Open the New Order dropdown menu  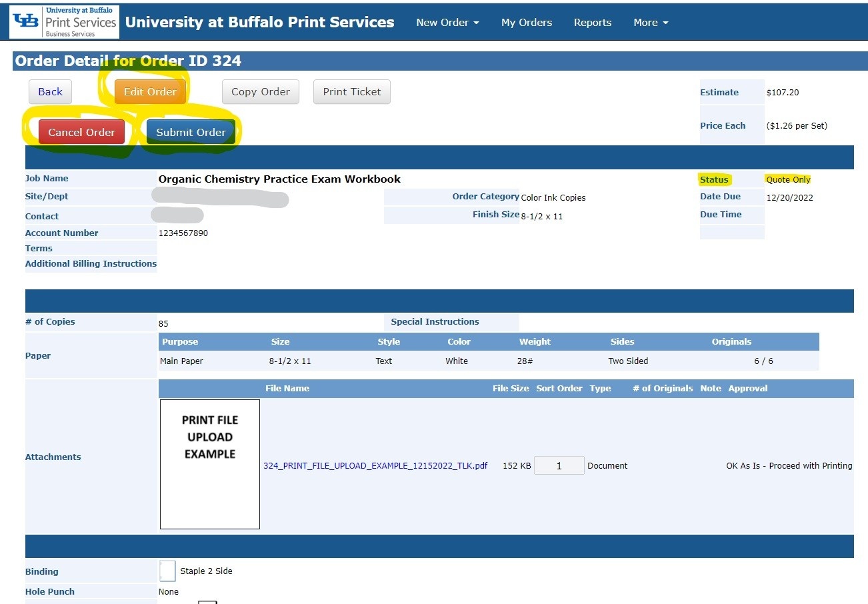pyautogui.click(x=446, y=22)
